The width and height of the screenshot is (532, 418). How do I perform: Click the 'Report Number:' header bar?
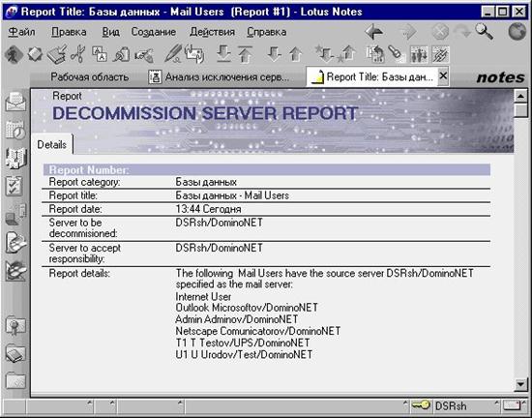pyautogui.click(x=266, y=169)
